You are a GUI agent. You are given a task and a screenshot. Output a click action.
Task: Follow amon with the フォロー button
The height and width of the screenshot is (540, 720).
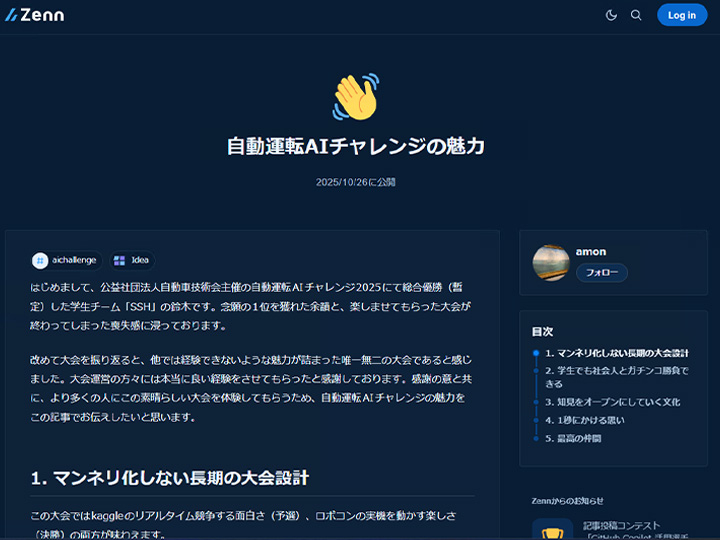point(602,273)
